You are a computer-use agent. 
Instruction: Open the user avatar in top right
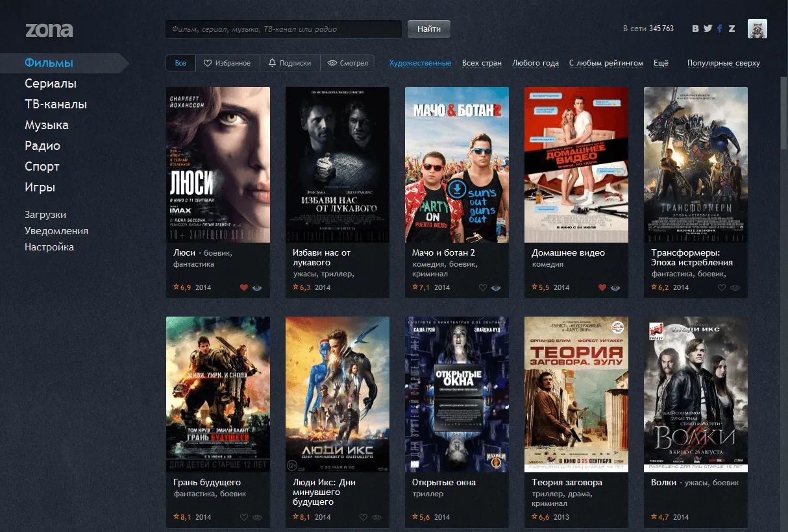(x=757, y=29)
